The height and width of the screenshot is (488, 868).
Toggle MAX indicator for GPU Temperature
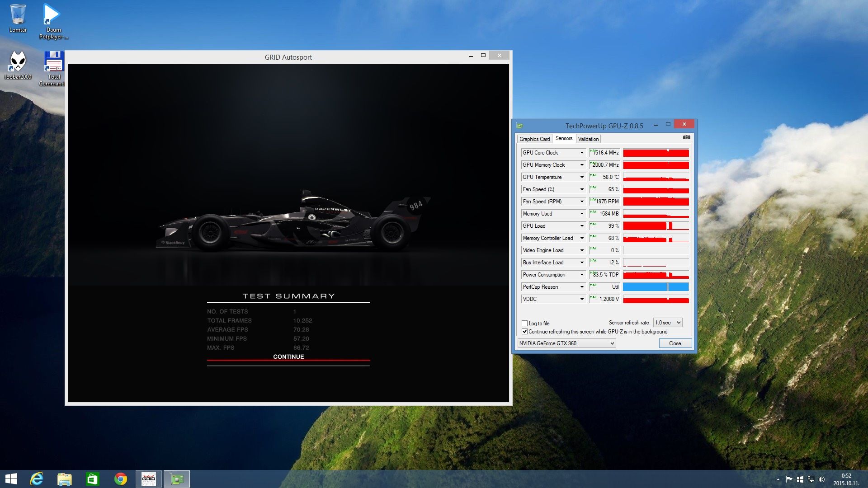[593, 175]
